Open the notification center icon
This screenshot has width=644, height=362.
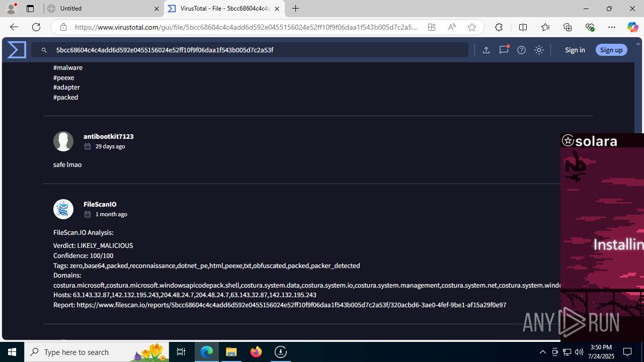click(627, 352)
